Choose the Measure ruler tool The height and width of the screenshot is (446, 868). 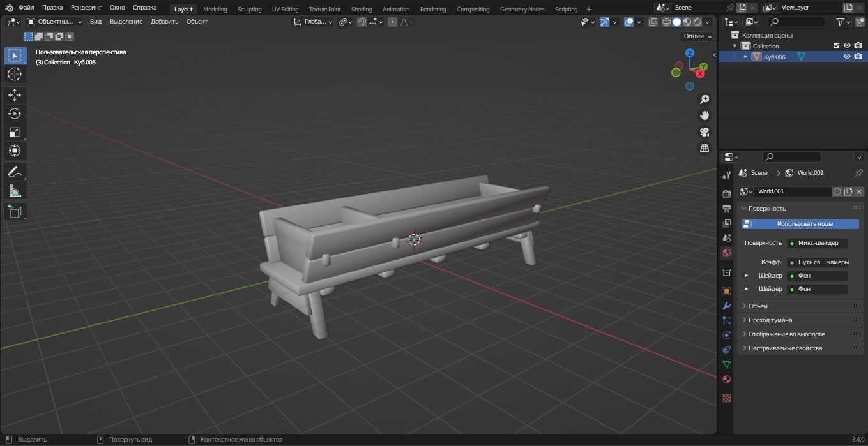coord(15,190)
